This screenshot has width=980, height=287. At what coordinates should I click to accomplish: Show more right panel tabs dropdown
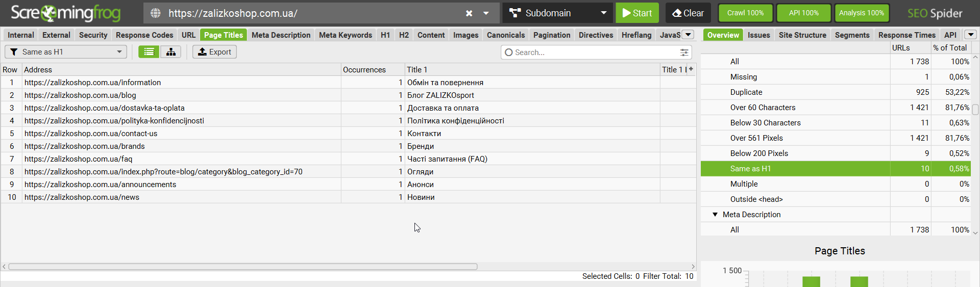pyautogui.click(x=970, y=35)
